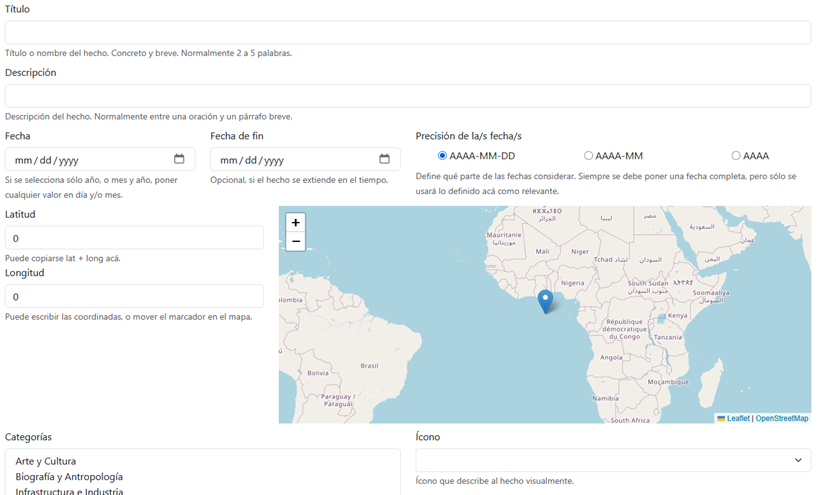Open calendar picker for Fecha field

click(179, 159)
